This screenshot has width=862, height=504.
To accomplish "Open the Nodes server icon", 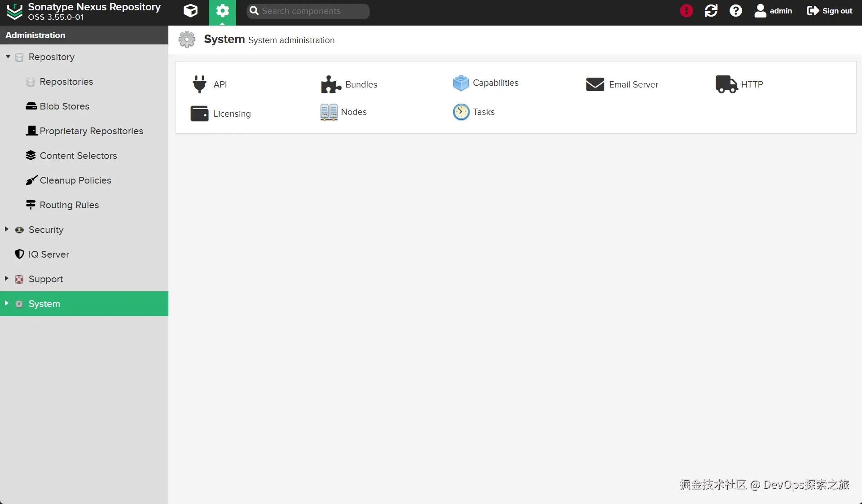I will click(329, 112).
